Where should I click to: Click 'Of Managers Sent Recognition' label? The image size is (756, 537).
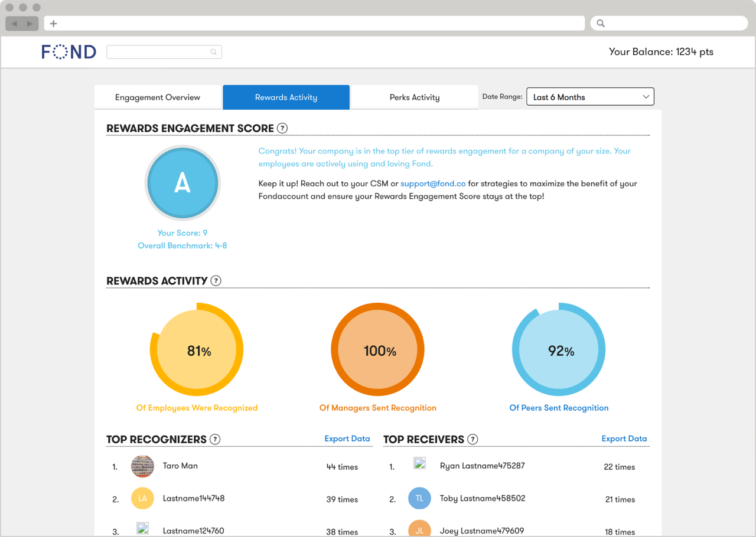378,408
